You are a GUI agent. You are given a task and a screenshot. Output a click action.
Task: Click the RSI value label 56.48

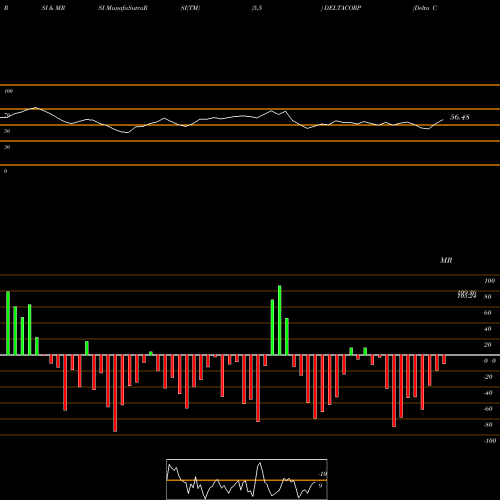point(460,117)
